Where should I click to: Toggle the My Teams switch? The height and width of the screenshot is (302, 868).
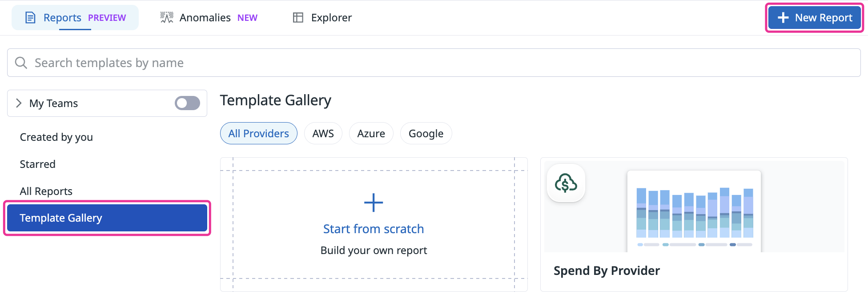pyautogui.click(x=187, y=103)
